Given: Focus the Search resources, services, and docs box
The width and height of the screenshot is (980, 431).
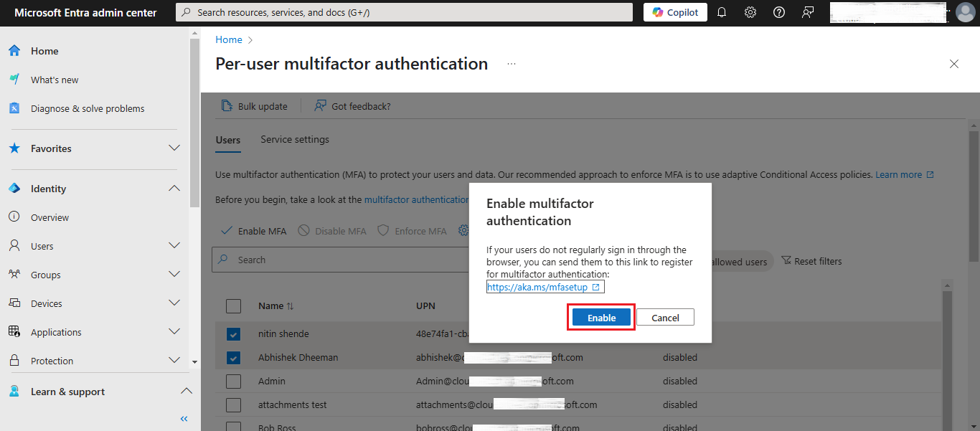Looking at the screenshot, I should coord(404,12).
